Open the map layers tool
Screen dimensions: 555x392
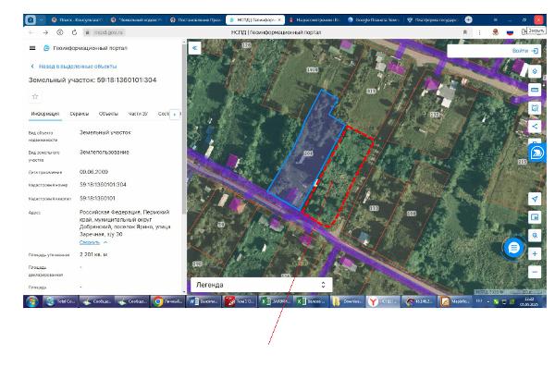pyautogui.click(x=535, y=71)
